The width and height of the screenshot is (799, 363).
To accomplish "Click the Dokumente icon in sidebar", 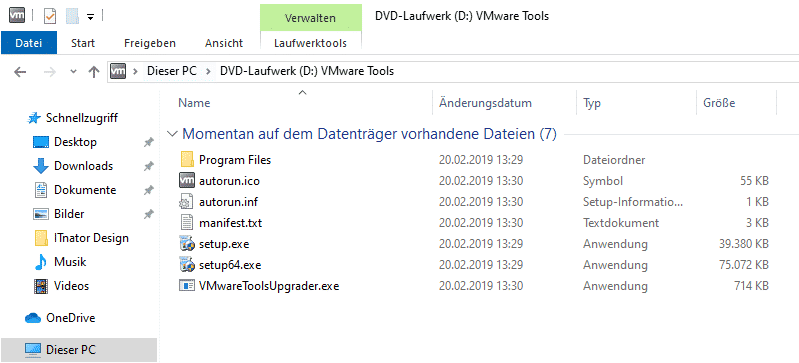I will (40, 190).
